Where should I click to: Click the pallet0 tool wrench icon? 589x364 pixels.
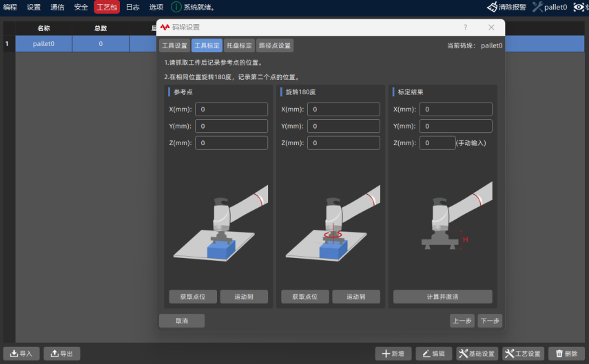click(537, 7)
